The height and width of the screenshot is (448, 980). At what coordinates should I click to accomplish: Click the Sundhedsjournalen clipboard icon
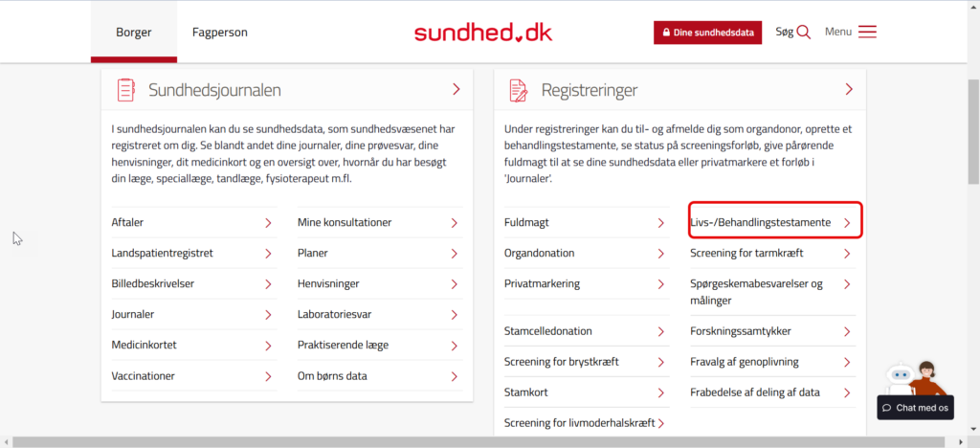[125, 90]
